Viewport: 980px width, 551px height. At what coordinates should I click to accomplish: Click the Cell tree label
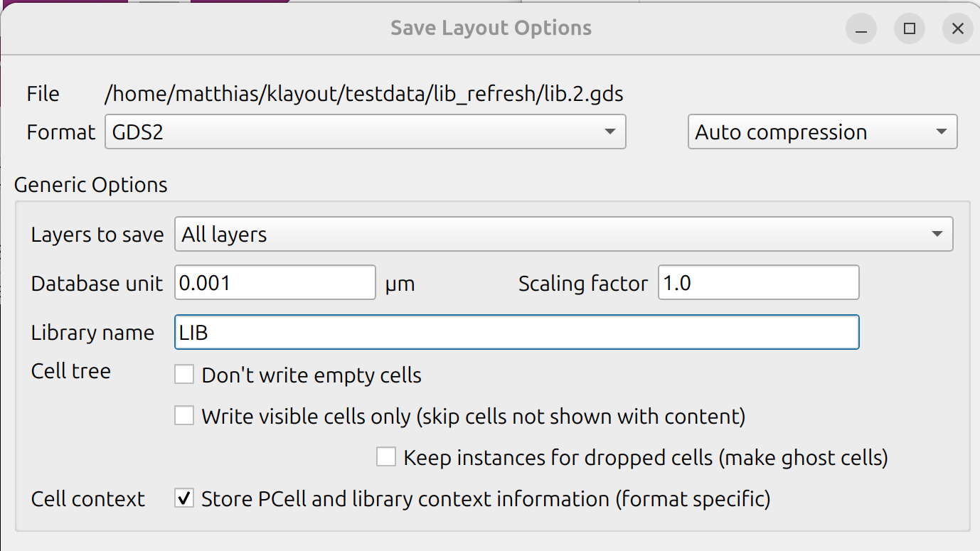(71, 371)
